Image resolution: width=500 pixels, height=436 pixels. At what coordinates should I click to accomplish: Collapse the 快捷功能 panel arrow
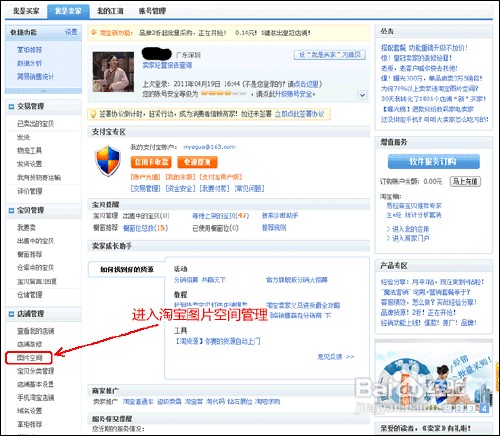[43, 91]
